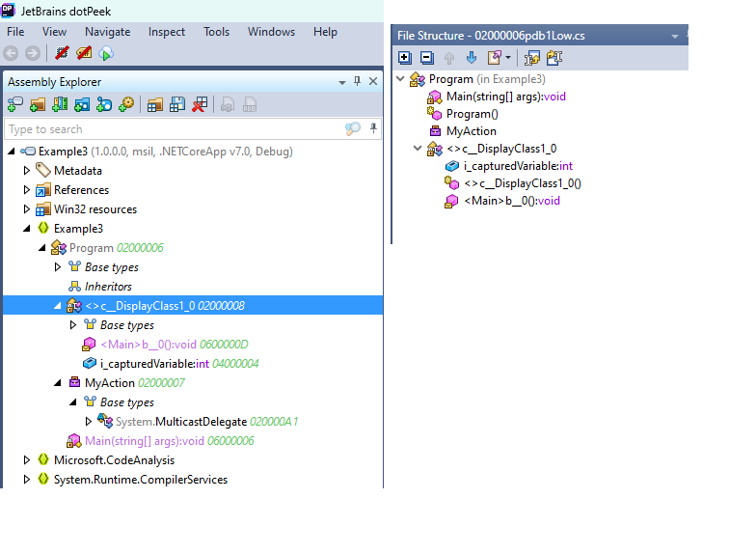Click the blue circle with green plus icon

(104, 104)
